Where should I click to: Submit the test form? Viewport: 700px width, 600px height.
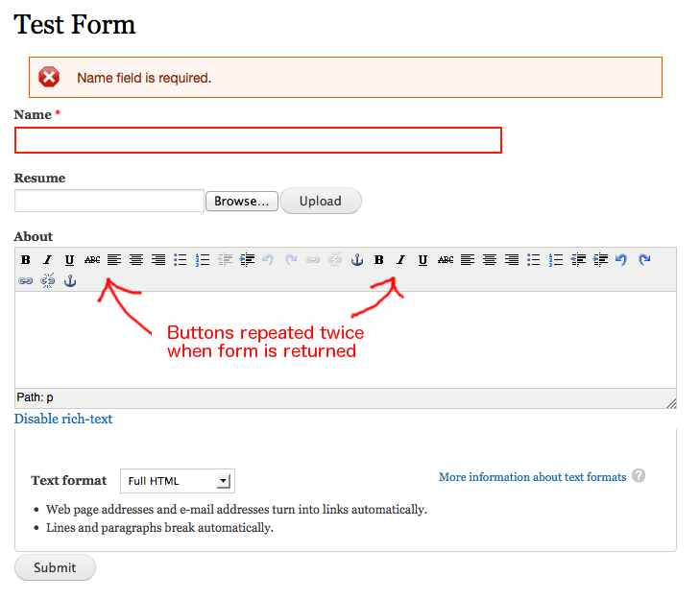[x=55, y=567]
